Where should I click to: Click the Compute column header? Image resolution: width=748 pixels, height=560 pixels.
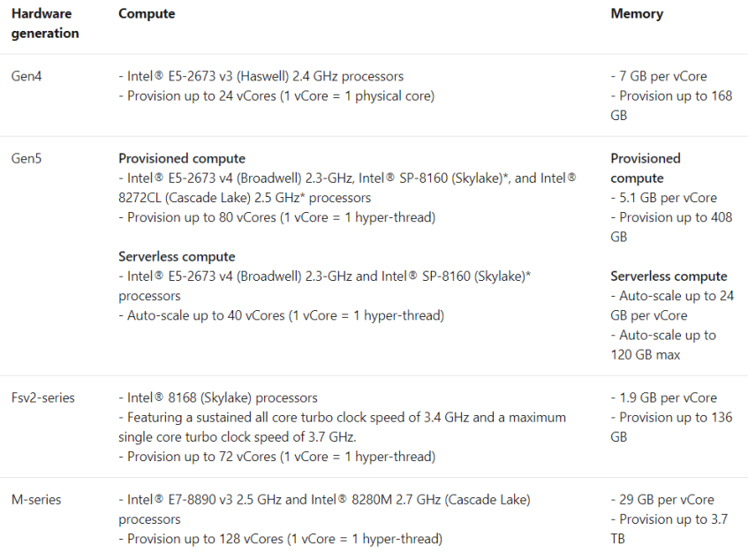[x=147, y=13]
